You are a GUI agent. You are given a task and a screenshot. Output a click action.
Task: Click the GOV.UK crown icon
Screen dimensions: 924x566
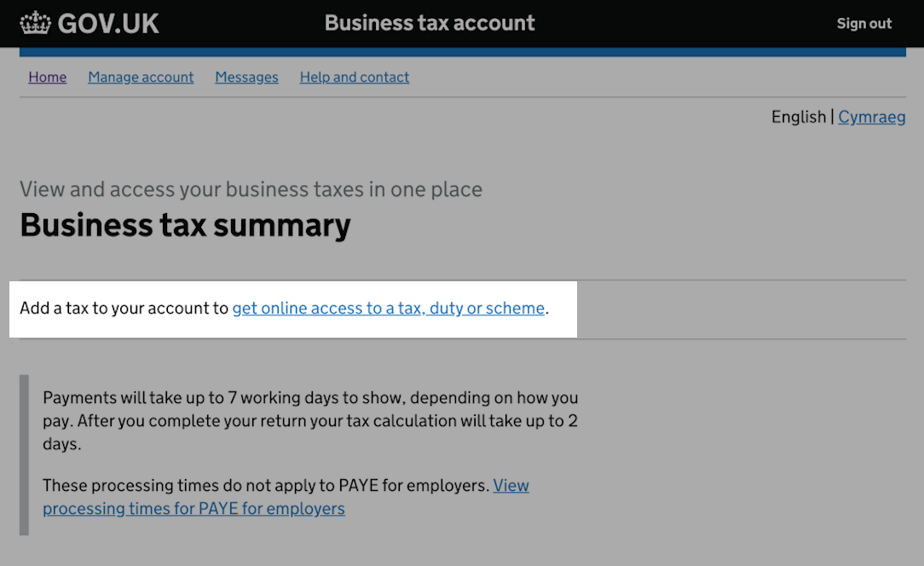tap(35, 23)
